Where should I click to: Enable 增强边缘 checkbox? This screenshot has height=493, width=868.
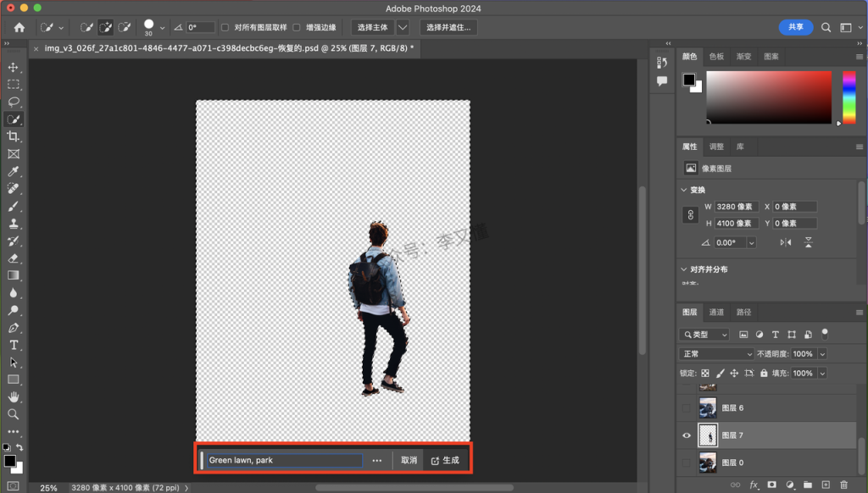point(296,27)
